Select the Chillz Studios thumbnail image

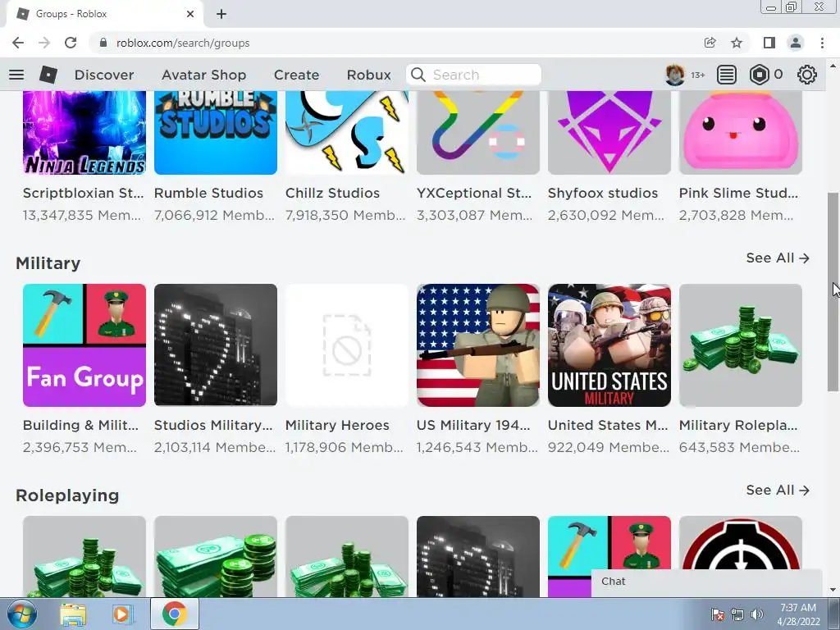(x=347, y=132)
